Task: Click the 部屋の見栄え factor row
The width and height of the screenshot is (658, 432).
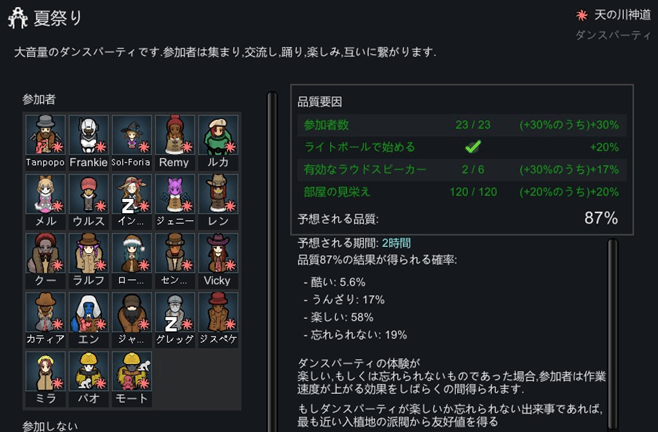Action: [462, 192]
